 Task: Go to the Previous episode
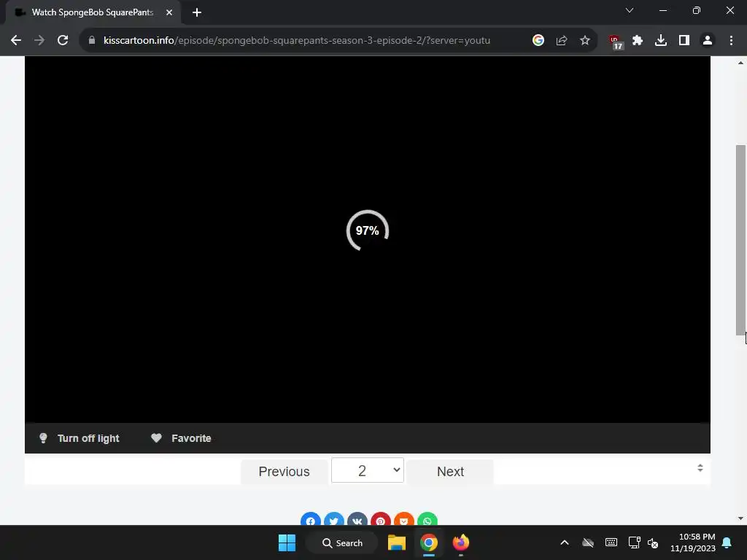coord(284,472)
